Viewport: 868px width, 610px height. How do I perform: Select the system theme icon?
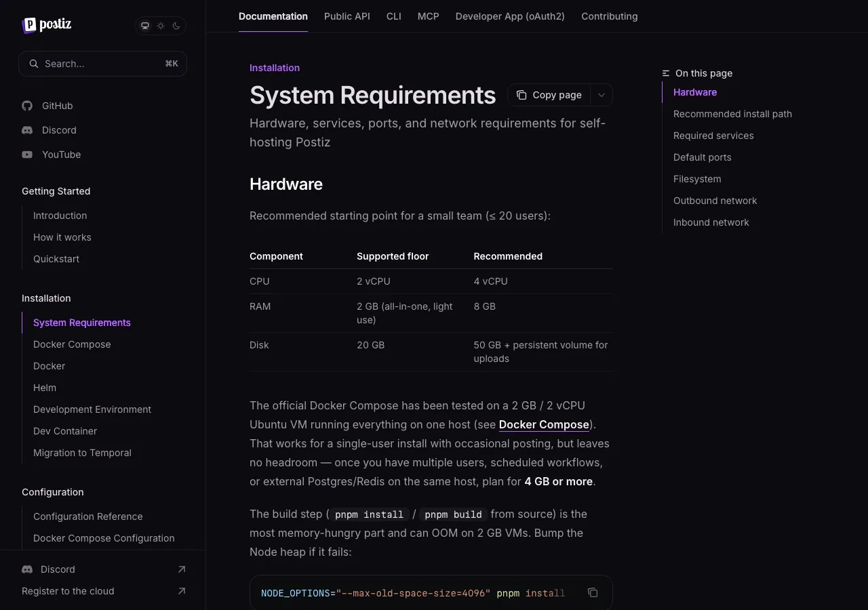pos(144,26)
